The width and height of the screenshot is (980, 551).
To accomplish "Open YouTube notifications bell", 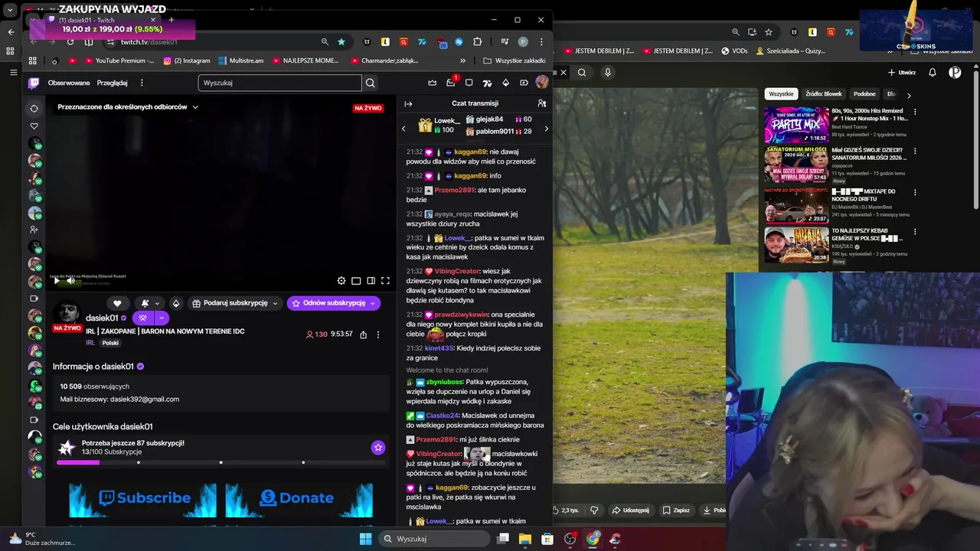I will click(933, 73).
